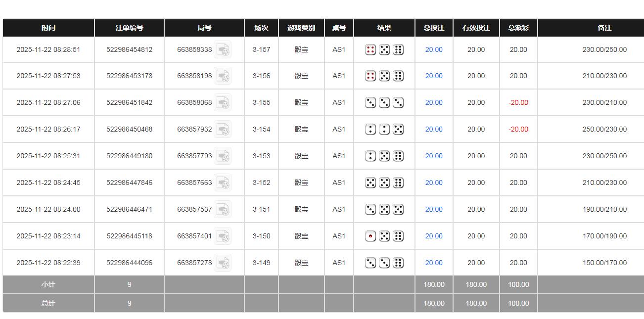This screenshot has width=644, height=319.
Task: Open video replay for round 663858198
Action: pyautogui.click(x=223, y=76)
